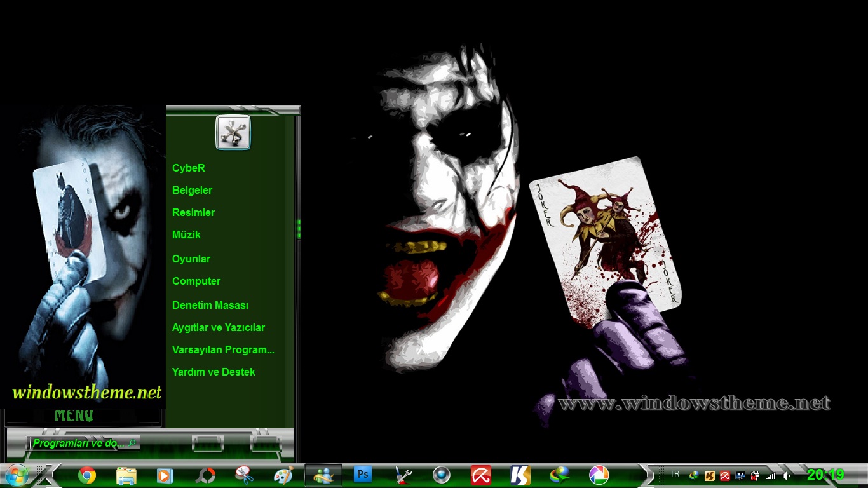Click the user account picture in Start menu
This screenshot has height=488, width=868.
point(233,132)
